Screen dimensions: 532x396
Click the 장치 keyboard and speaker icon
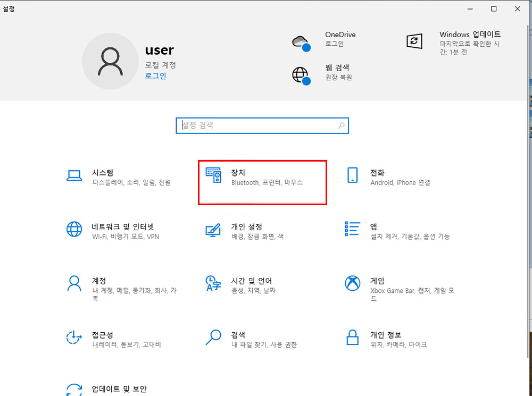click(x=213, y=175)
